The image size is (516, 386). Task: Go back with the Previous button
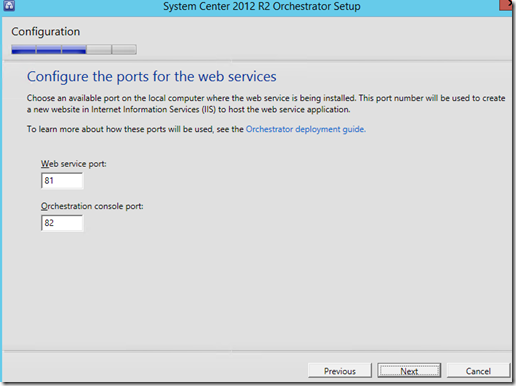(x=340, y=371)
